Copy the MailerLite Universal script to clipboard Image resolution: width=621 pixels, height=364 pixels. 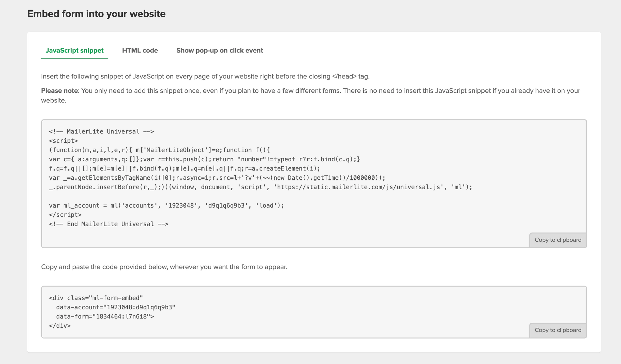tap(558, 240)
